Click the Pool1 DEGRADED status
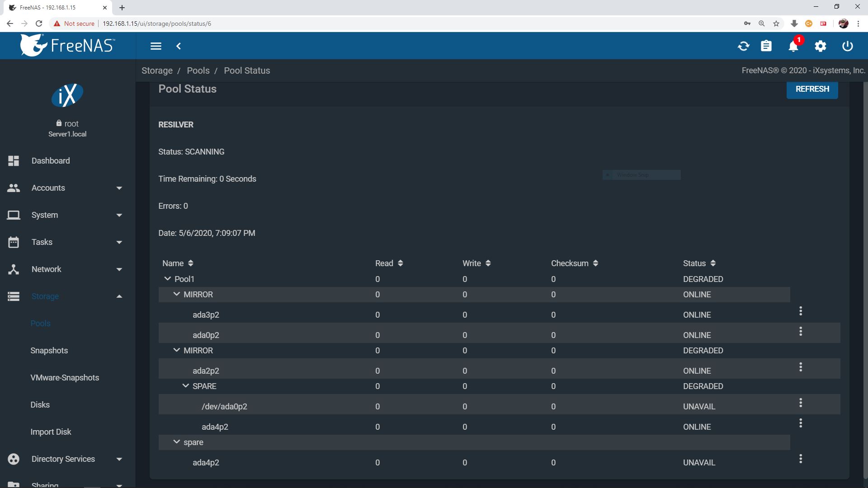868x488 pixels. tap(703, 279)
